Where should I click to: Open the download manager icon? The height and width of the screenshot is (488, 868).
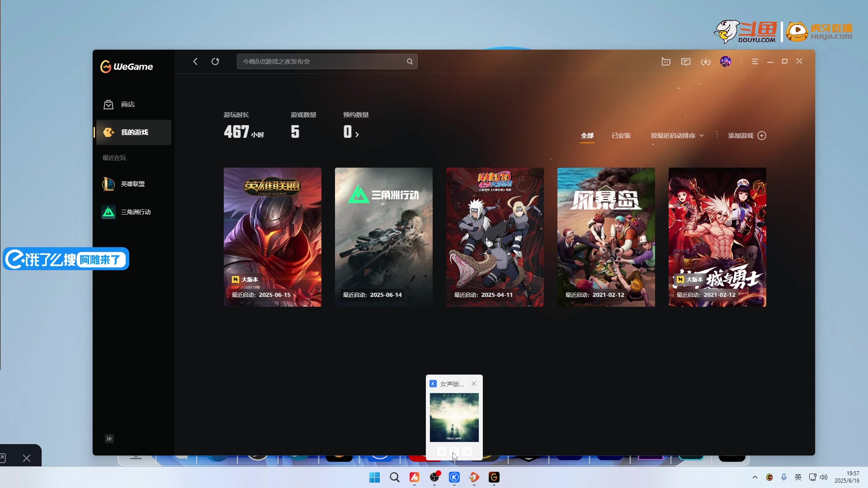tap(706, 61)
